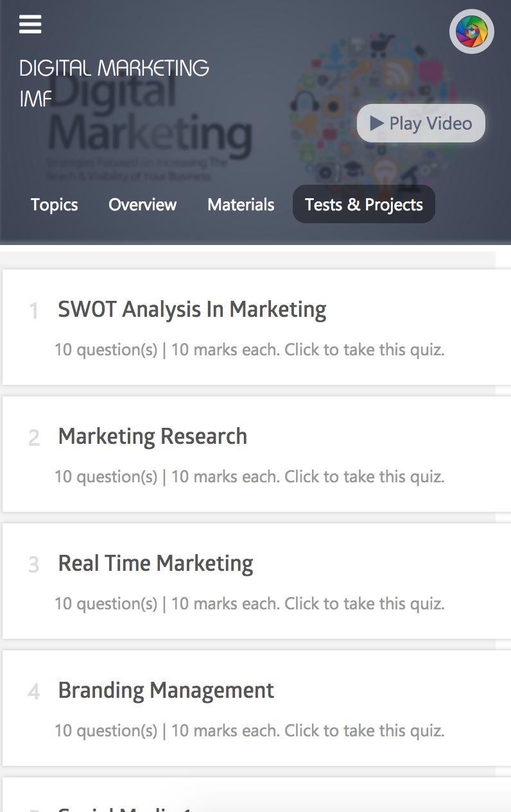511x812 pixels.
Task: Click the colorful profile avatar icon
Action: point(471,31)
